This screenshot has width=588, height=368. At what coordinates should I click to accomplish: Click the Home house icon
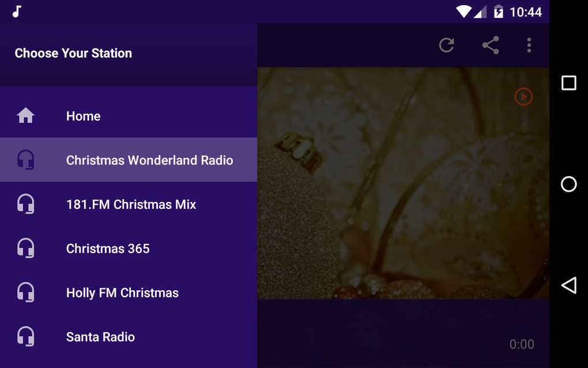pyautogui.click(x=25, y=116)
